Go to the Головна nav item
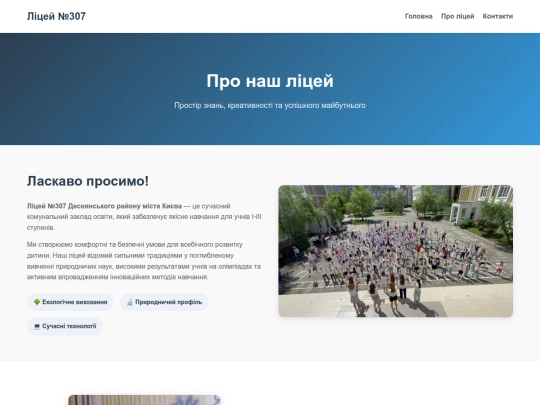Viewport: 540px width, 405px height. (x=418, y=16)
